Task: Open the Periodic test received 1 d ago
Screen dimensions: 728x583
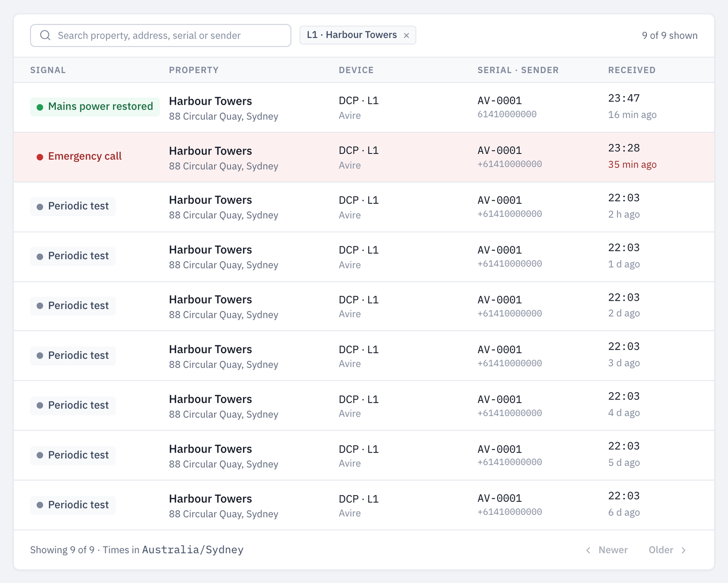Action: tap(364, 257)
